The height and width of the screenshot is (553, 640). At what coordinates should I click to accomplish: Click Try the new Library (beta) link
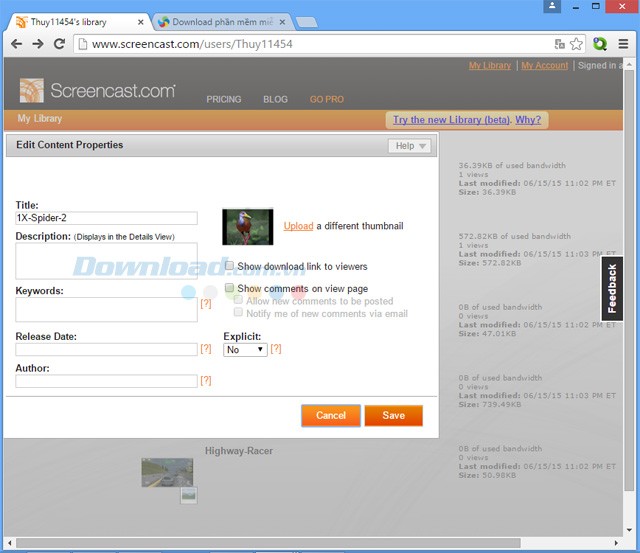[451, 120]
